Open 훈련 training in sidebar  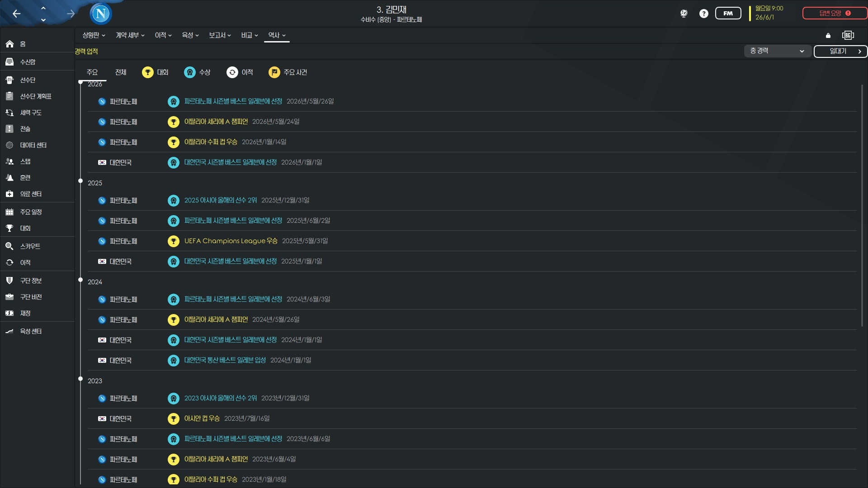(37, 178)
